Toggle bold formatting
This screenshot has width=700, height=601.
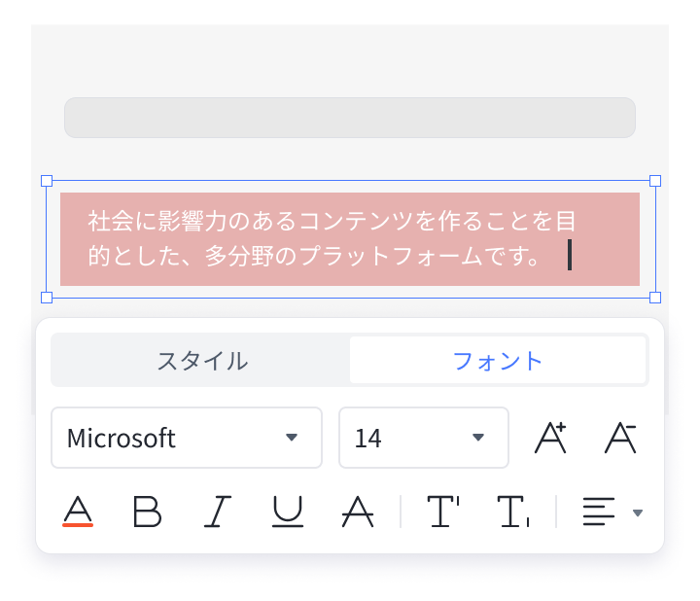tap(147, 512)
